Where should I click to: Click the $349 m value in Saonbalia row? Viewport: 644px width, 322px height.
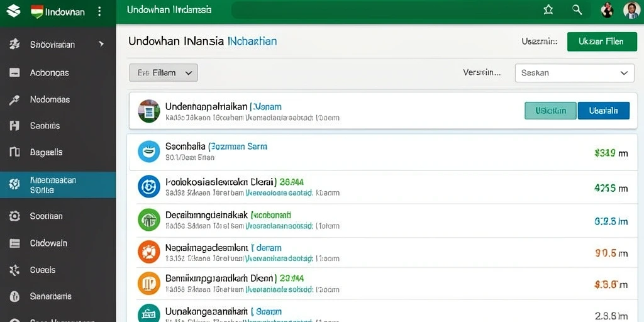point(611,153)
